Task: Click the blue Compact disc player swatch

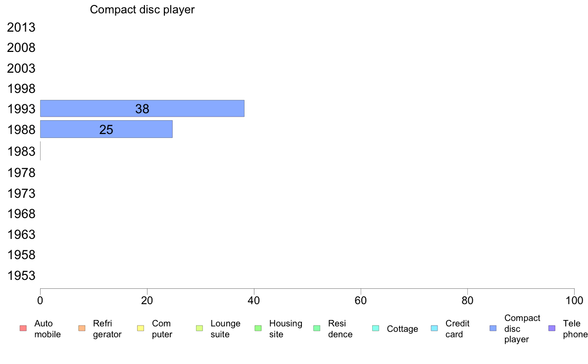Action: tap(493, 328)
